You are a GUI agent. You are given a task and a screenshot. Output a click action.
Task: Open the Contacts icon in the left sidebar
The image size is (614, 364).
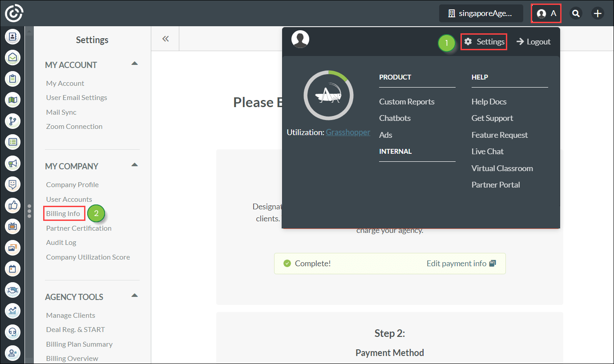[x=12, y=36]
